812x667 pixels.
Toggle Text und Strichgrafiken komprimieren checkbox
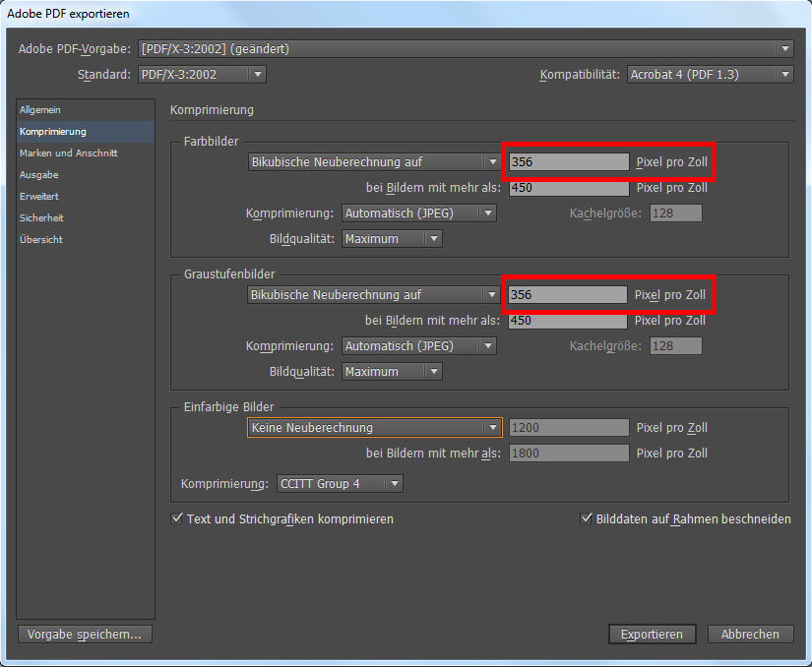[x=177, y=519]
